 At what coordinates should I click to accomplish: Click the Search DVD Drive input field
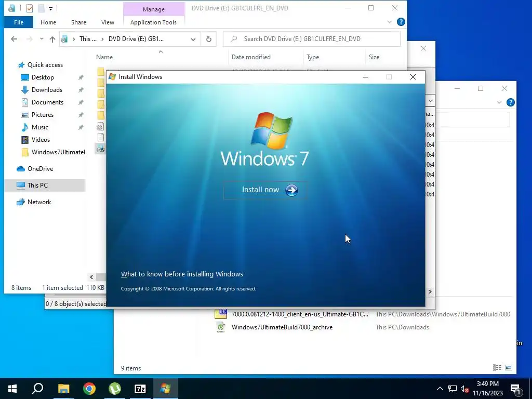pos(312,39)
